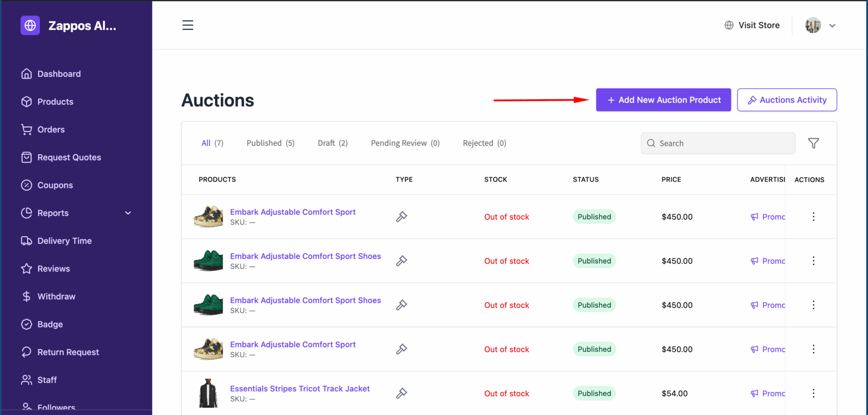Click Promote link in second Embark Comfort Sport row

click(x=768, y=349)
